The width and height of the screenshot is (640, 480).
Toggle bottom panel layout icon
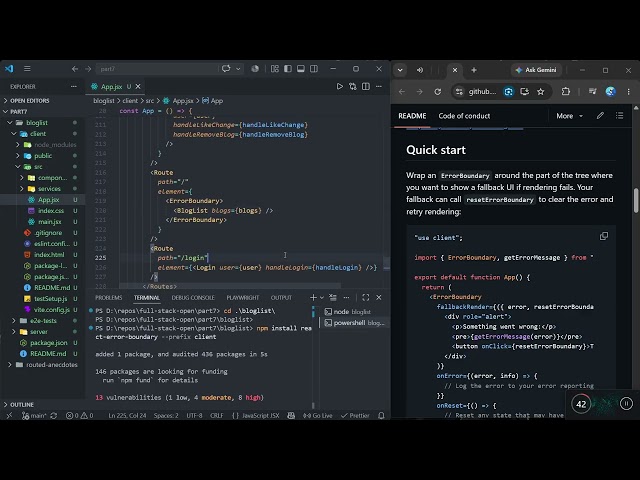point(301,69)
